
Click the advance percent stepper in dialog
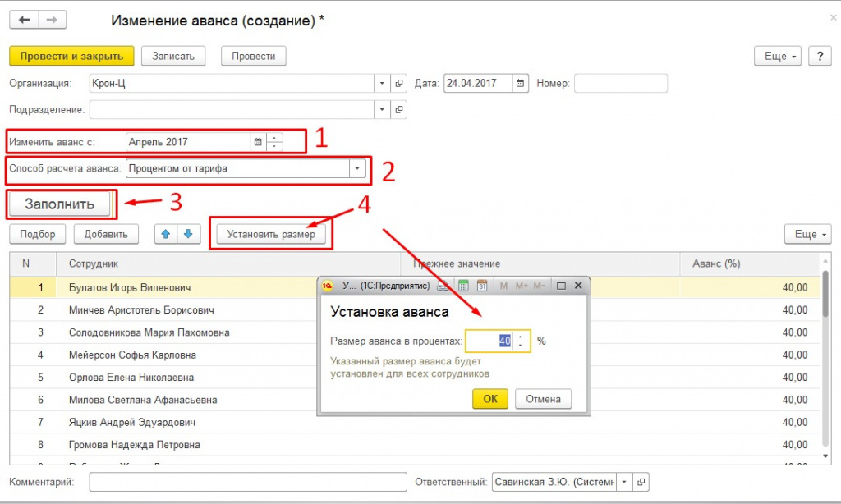click(x=520, y=341)
